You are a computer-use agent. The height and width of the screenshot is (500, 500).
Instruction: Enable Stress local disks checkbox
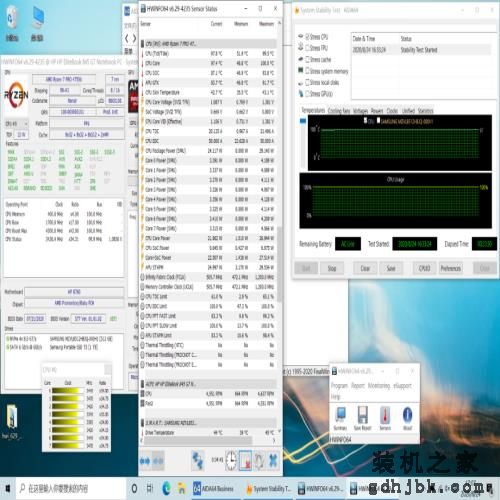coord(307,82)
